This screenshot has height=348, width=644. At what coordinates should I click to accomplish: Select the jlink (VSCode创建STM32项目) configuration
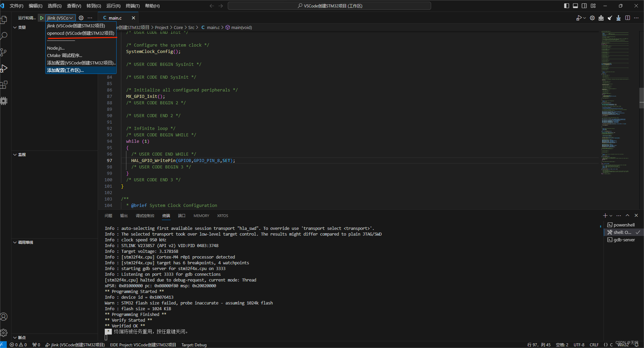tap(81, 26)
